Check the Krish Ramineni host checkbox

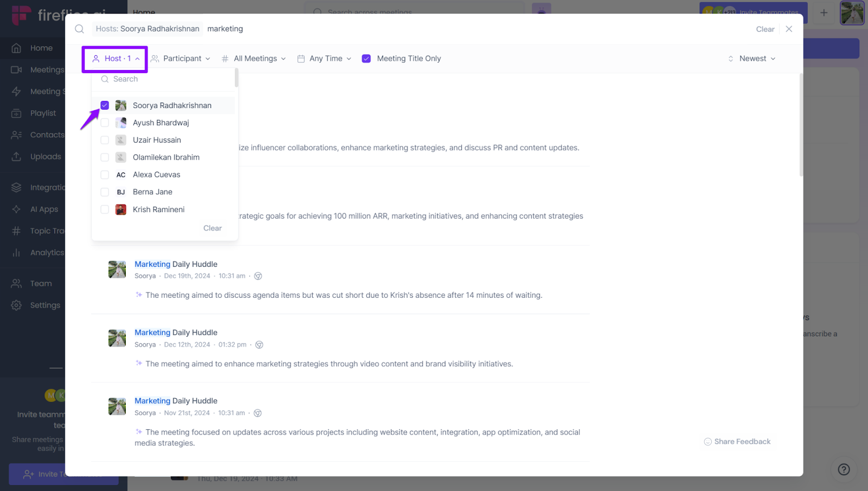point(105,209)
